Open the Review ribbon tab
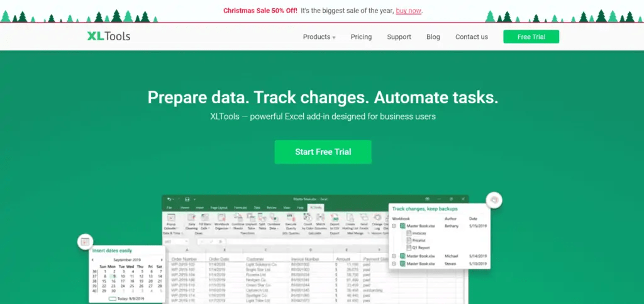This screenshot has width=644, height=304. point(272,208)
